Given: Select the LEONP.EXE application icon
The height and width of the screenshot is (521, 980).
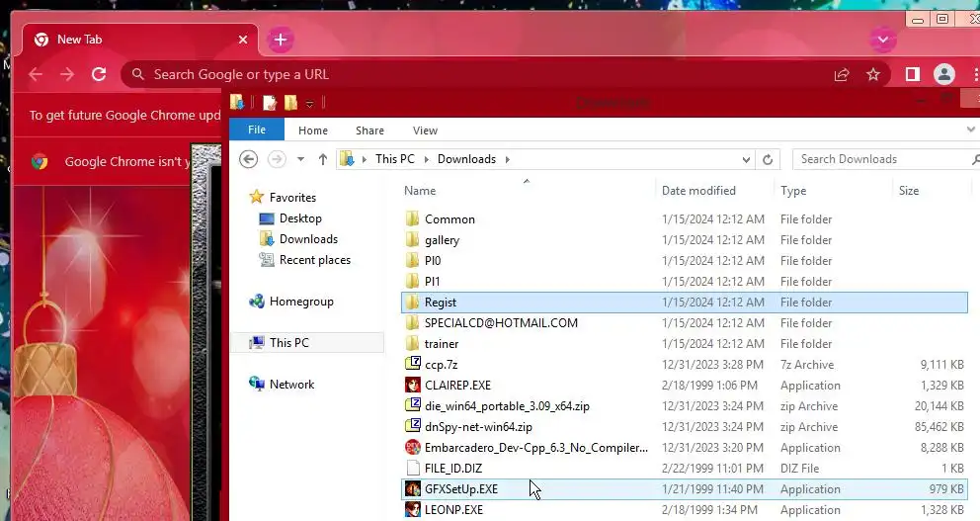Looking at the screenshot, I should tap(413, 510).
